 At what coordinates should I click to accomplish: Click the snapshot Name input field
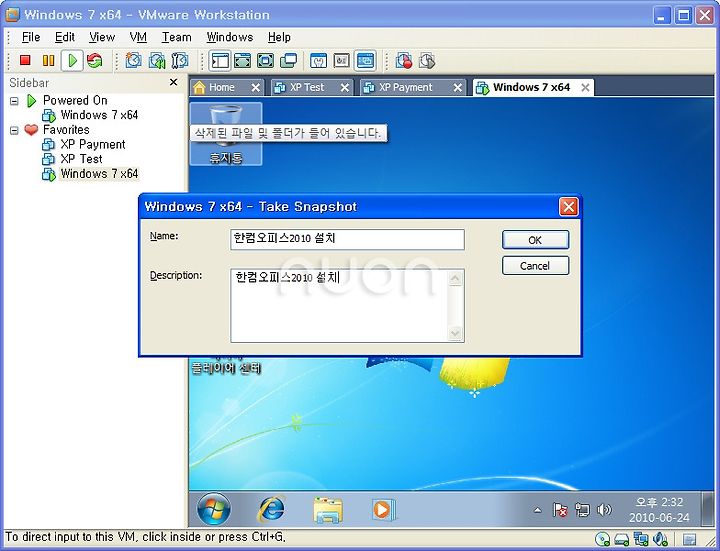(347, 239)
